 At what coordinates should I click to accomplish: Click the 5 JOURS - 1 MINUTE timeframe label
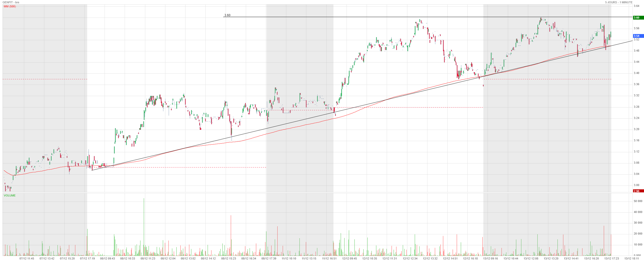pyautogui.click(x=619, y=2)
